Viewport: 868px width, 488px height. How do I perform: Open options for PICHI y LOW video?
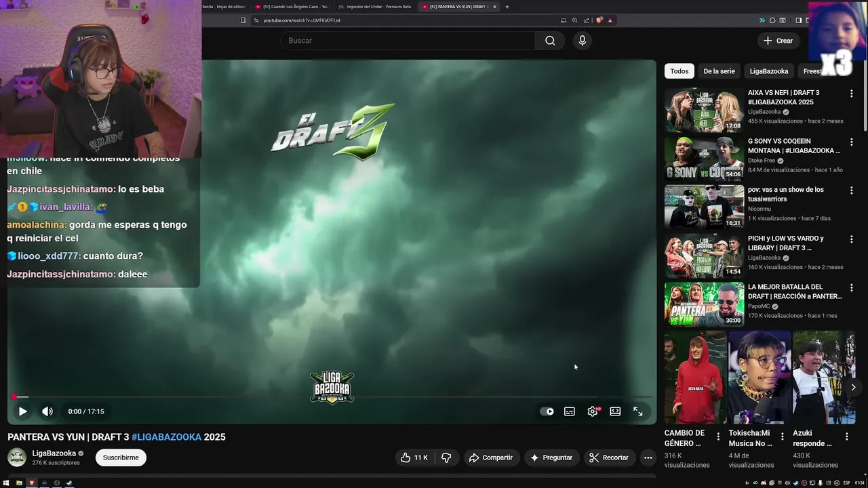coord(852,239)
